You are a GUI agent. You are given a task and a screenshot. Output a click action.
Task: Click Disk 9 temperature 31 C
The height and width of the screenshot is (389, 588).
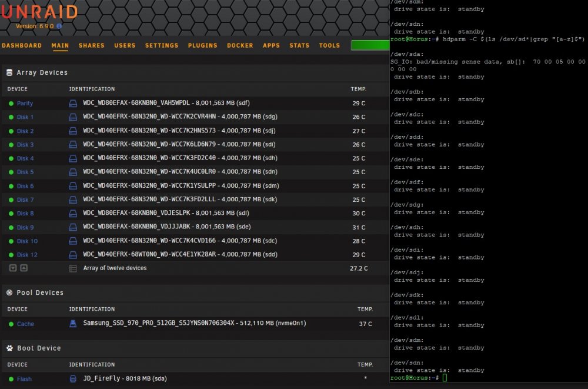[359, 228]
